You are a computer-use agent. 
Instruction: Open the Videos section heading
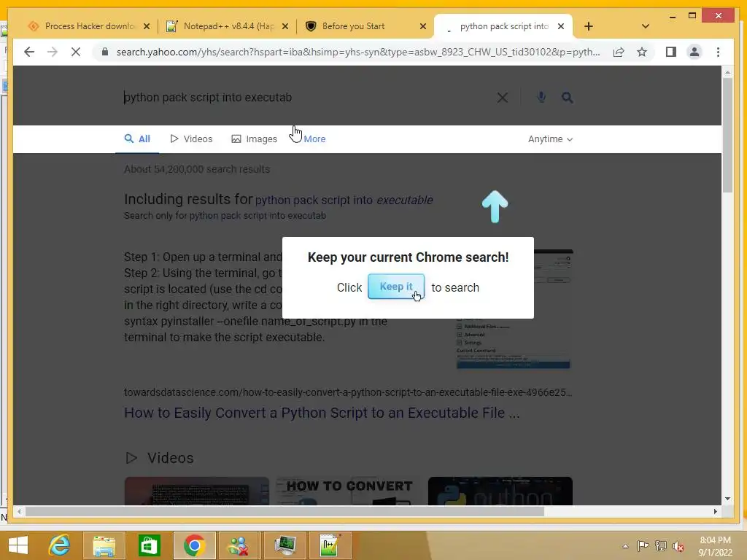(160, 458)
